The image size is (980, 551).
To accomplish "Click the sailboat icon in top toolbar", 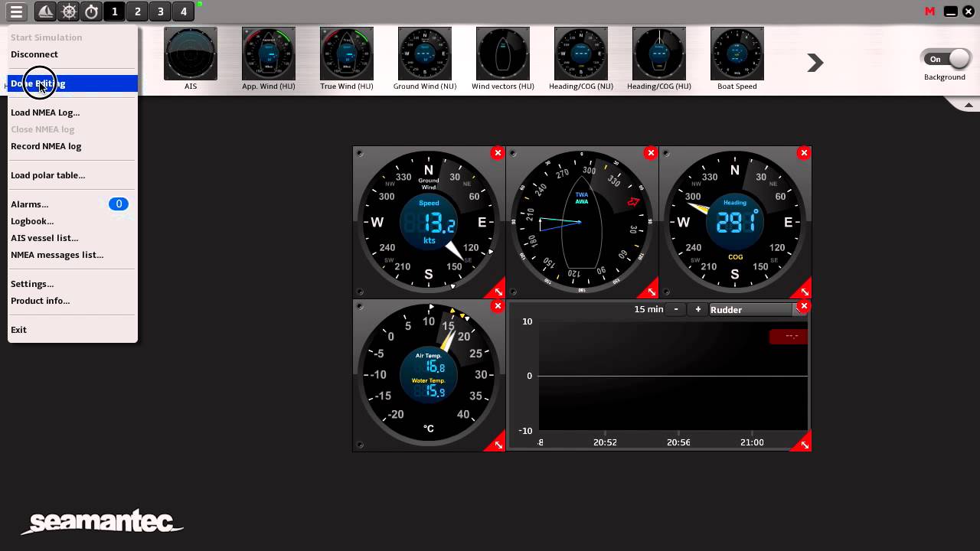I will [46, 11].
